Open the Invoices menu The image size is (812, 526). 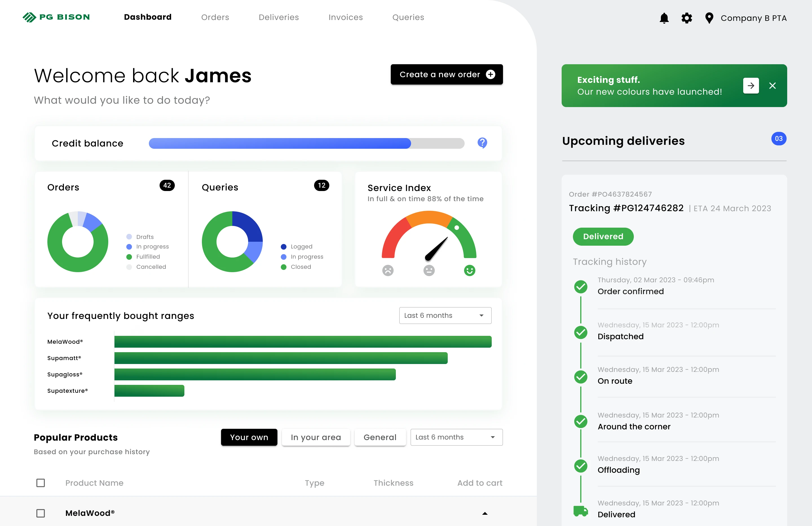[x=346, y=17]
